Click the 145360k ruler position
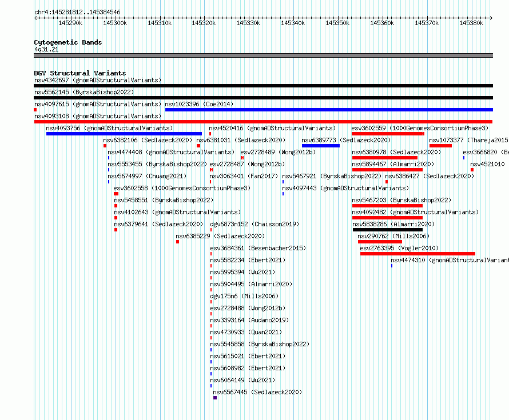 click(382, 23)
